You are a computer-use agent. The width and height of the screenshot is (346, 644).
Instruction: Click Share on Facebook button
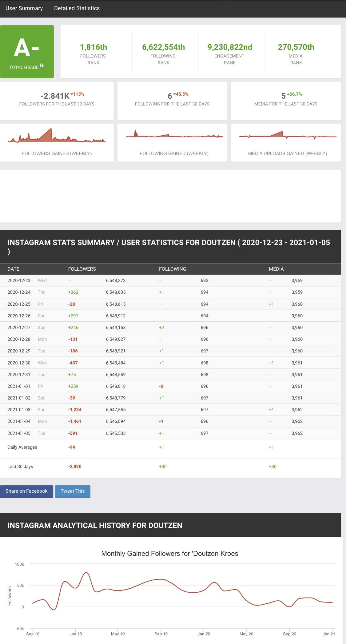pos(26,491)
